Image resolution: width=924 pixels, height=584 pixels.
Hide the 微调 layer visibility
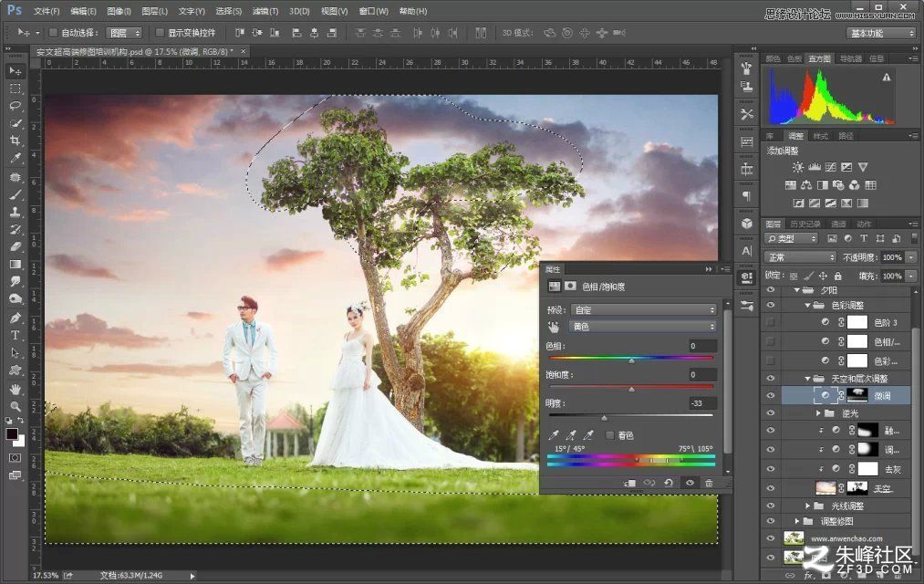[x=770, y=396]
